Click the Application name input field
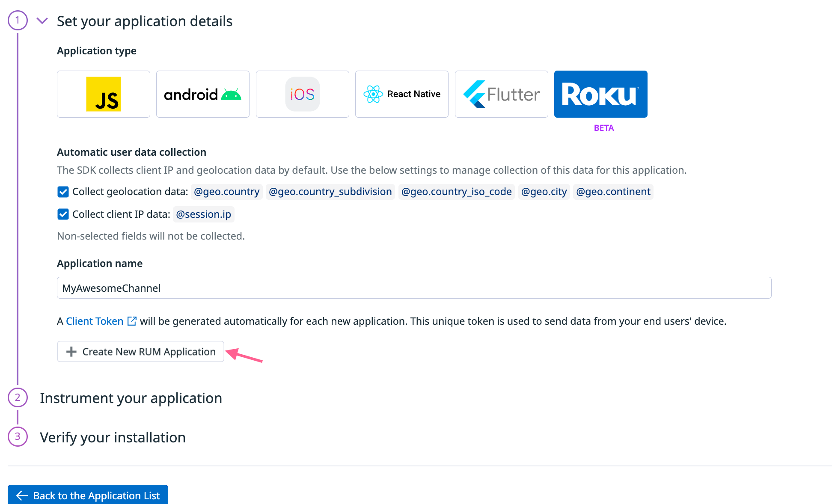 pyautogui.click(x=414, y=288)
